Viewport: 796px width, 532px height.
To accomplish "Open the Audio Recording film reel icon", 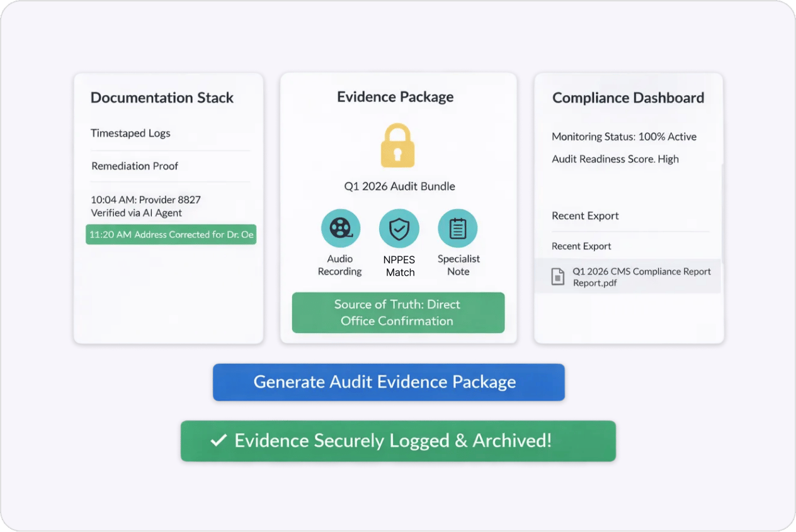I will [340, 228].
